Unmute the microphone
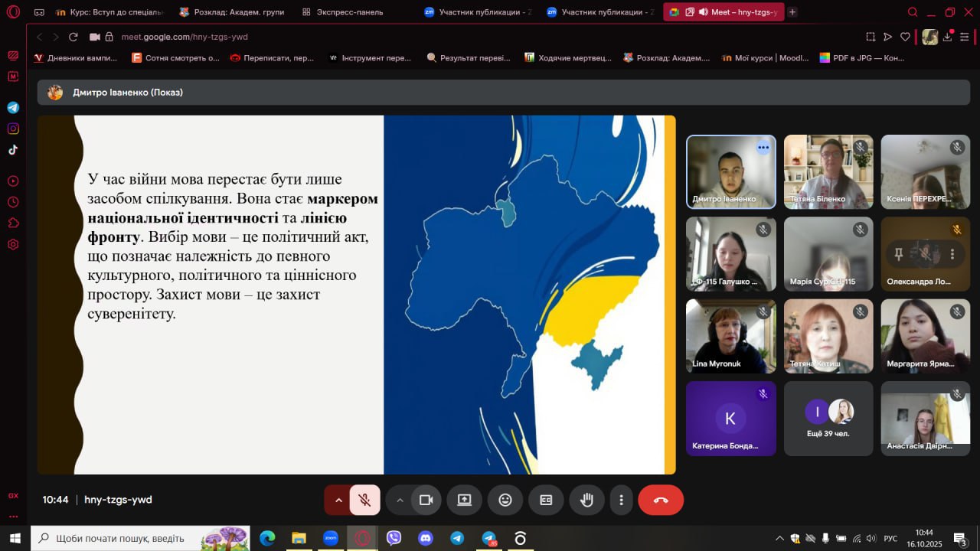980x551 pixels. (x=365, y=500)
